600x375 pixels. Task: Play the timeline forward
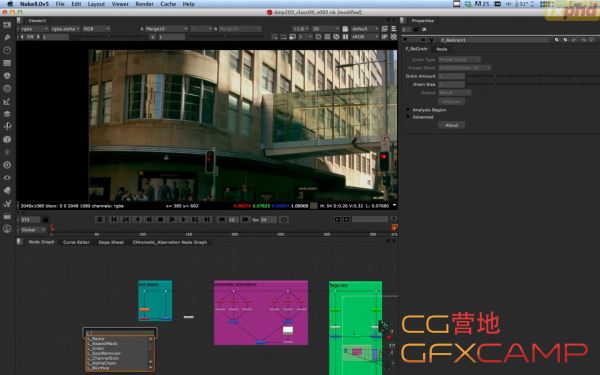click(172, 220)
